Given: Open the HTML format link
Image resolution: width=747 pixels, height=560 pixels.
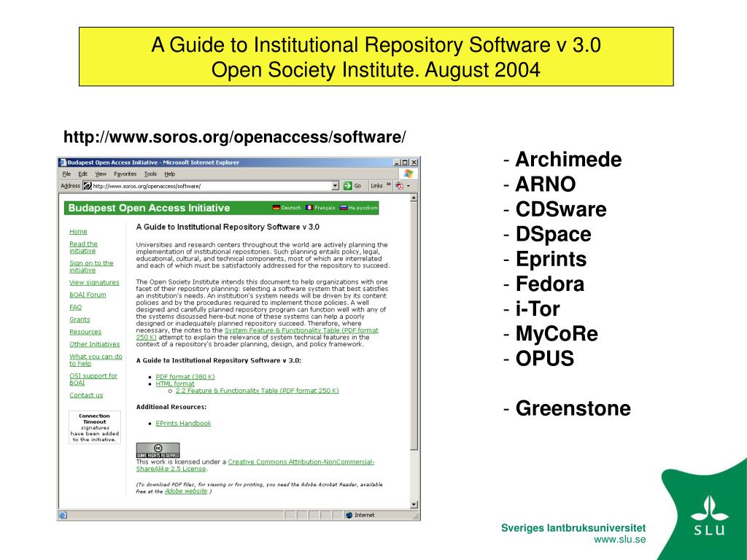Looking at the screenshot, I should pyautogui.click(x=175, y=384).
